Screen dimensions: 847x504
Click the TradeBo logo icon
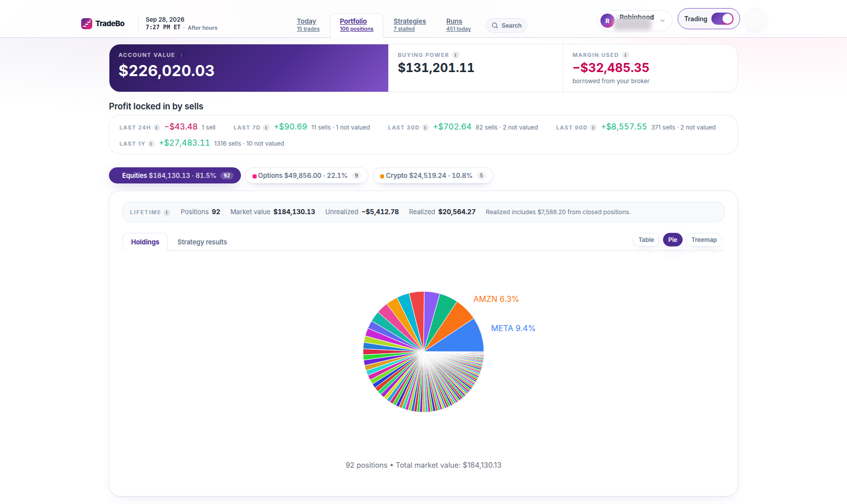87,24
